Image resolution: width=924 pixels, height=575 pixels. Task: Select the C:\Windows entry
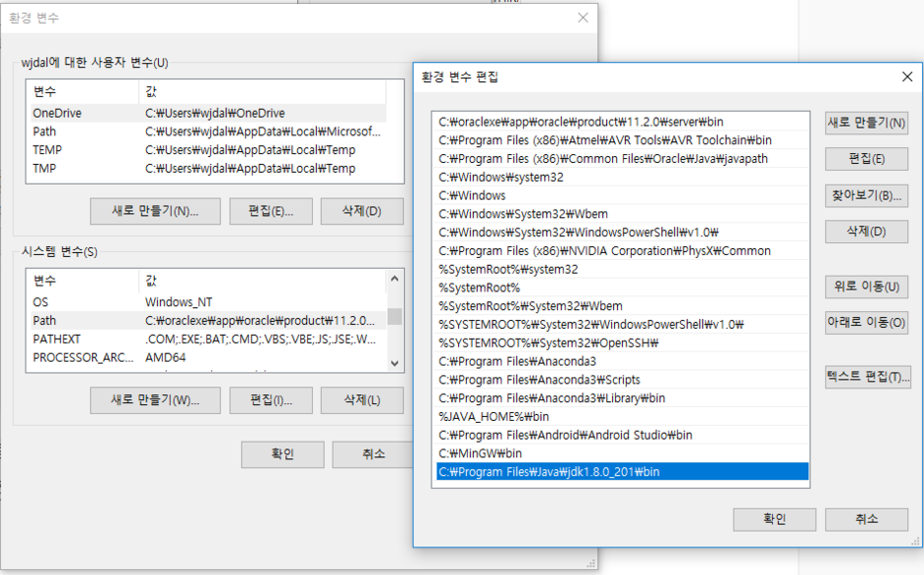coord(622,196)
